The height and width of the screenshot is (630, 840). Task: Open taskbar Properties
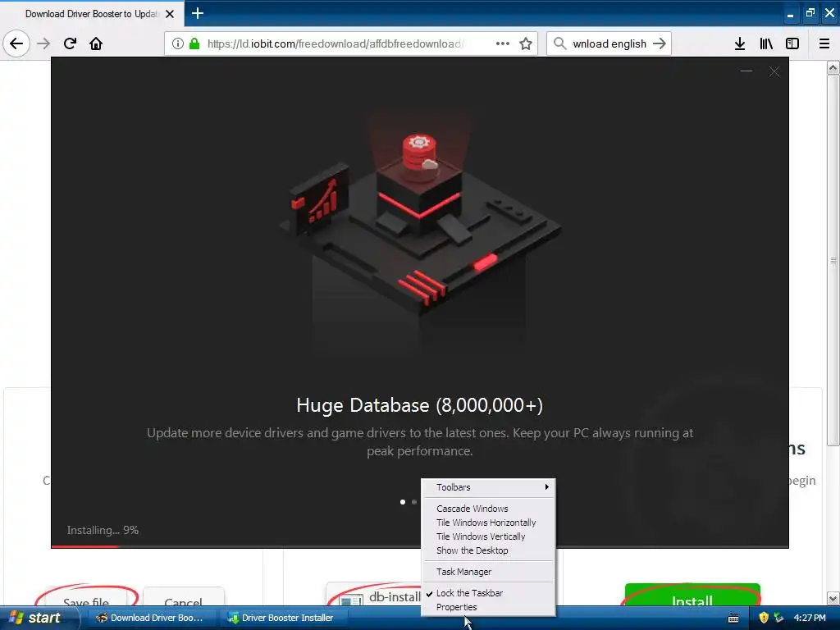456,607
